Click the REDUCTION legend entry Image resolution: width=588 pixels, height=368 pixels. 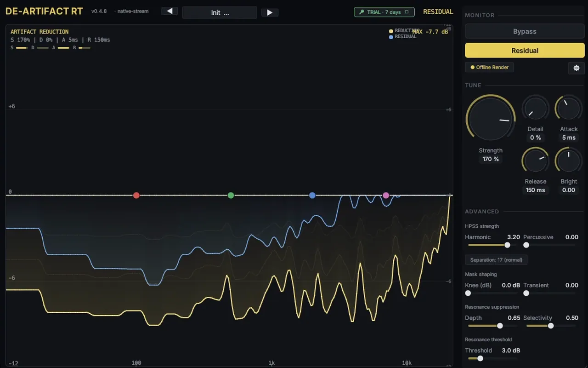point(403,31)
